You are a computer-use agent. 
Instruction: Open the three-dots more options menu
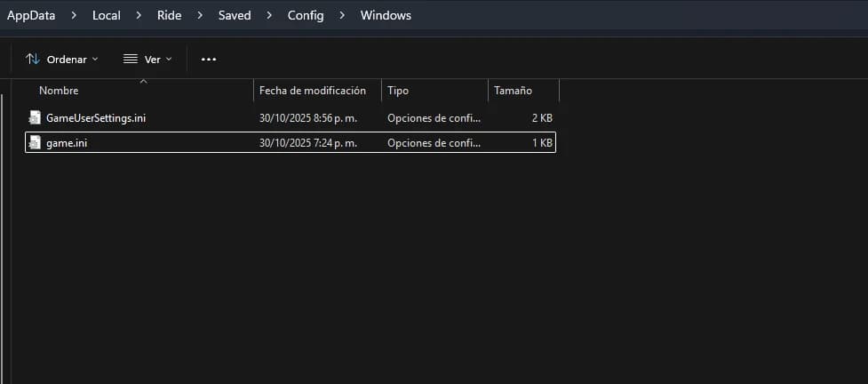pos(209,60)
